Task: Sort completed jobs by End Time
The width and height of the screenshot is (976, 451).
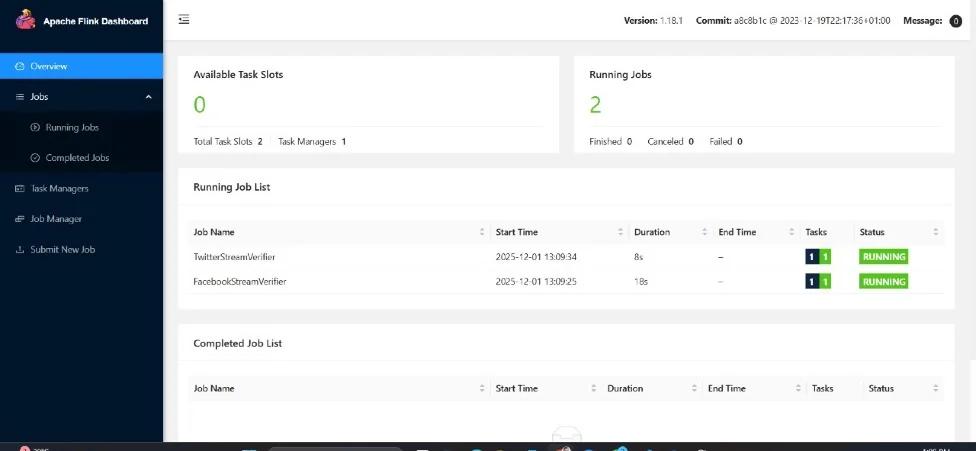Action: pyautogui.click(x=798, y=388)
